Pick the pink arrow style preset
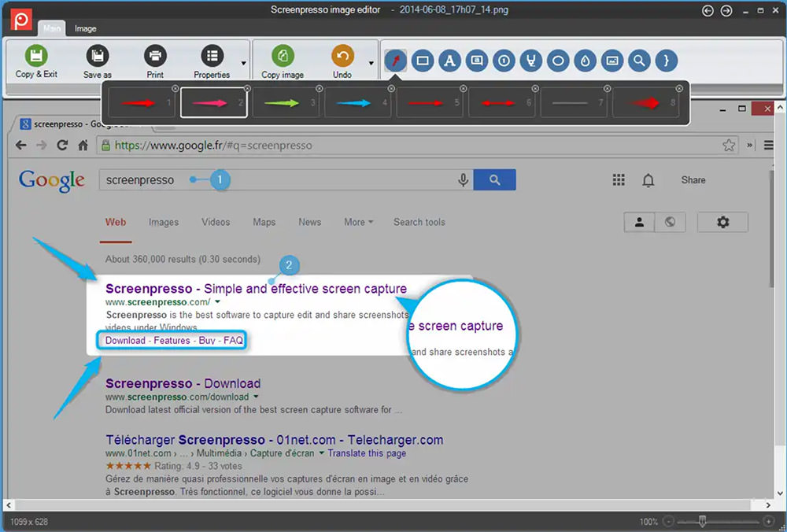The width and height of the screenshot is (787, 532). point(213,102)
